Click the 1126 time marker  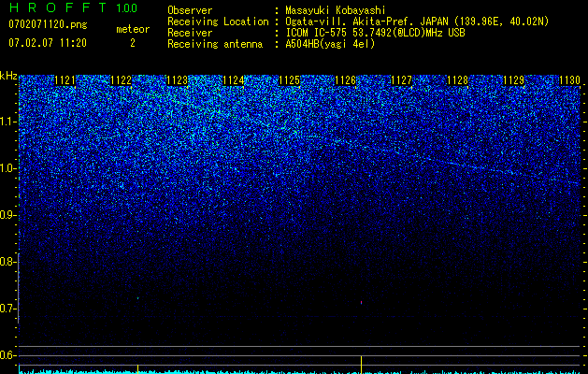345,80
